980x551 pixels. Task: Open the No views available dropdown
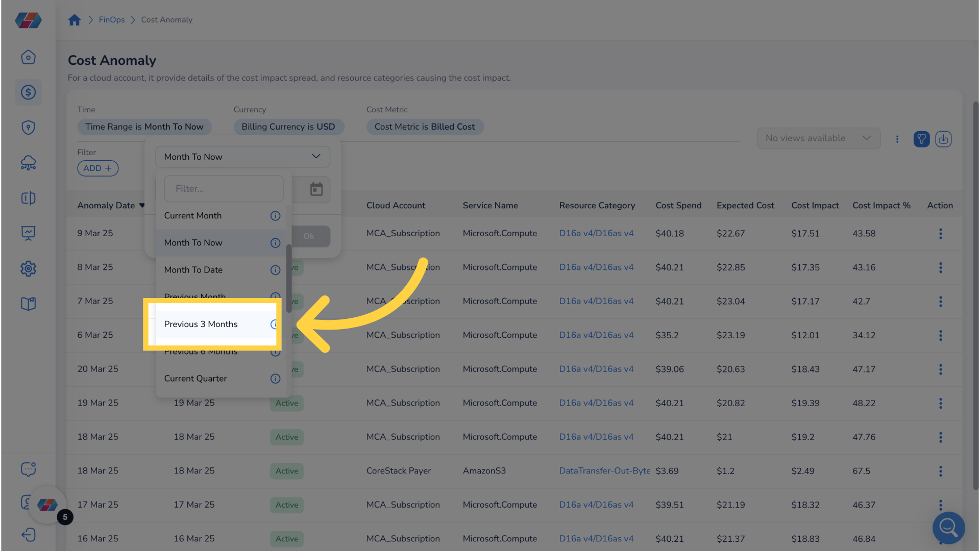point(818,138)
